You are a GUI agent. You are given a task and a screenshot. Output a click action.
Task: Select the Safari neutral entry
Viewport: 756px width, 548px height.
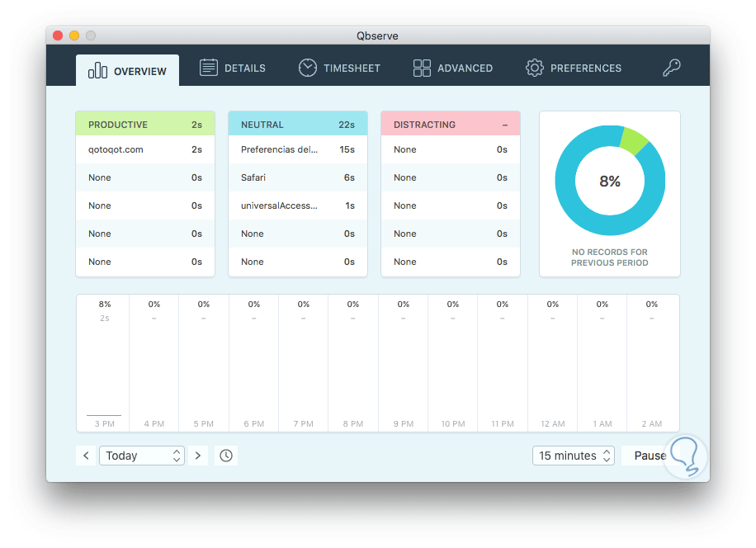(297, 177)
